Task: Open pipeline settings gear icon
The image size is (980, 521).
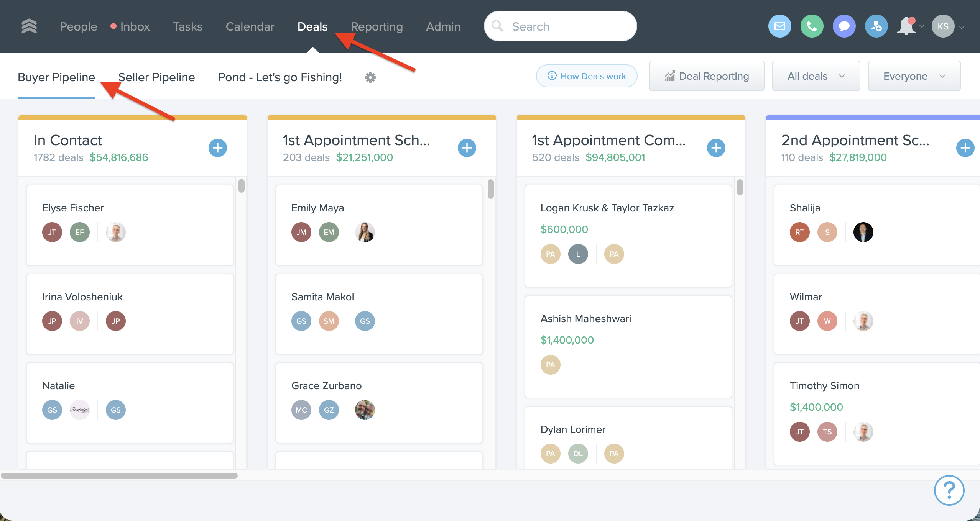Action: (x=370, y=77)
